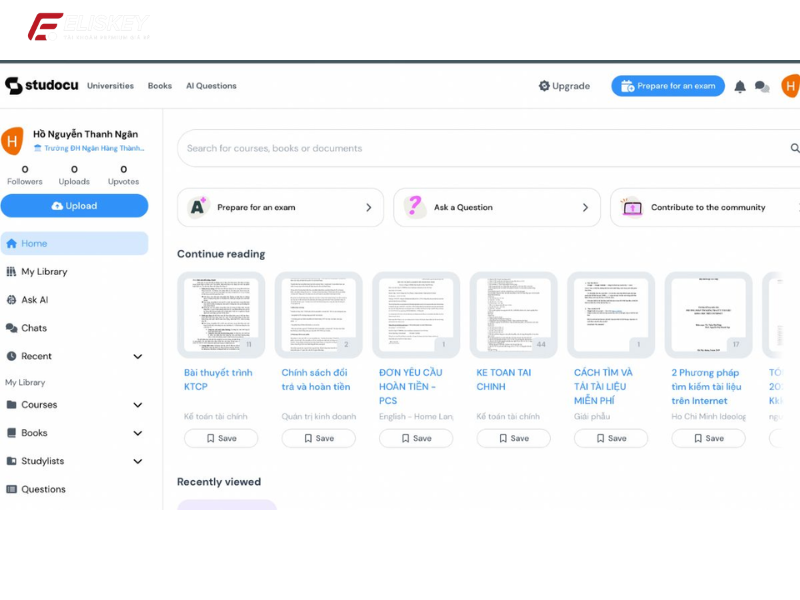800x600 pixels.
Task: Click the user avatar in top-right corner
Action: 790,86
